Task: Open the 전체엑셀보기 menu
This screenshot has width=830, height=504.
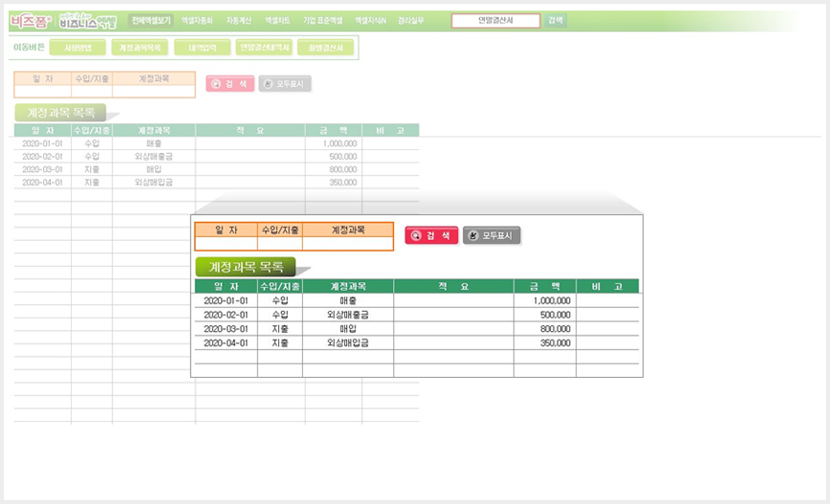Action: pos(151,21)
